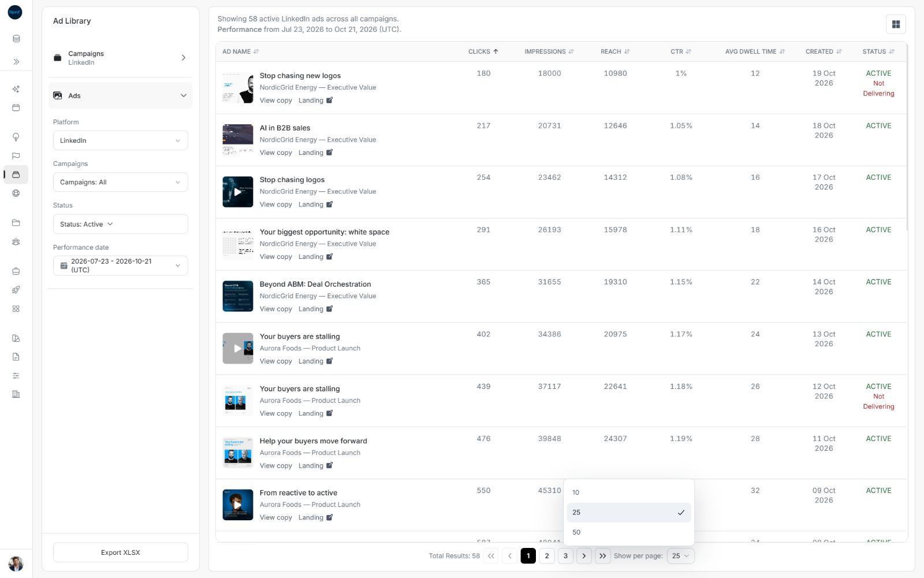View copy for Help your buyers move forward
This screenshot has width=924, height=578.
[x=275, y=466]
